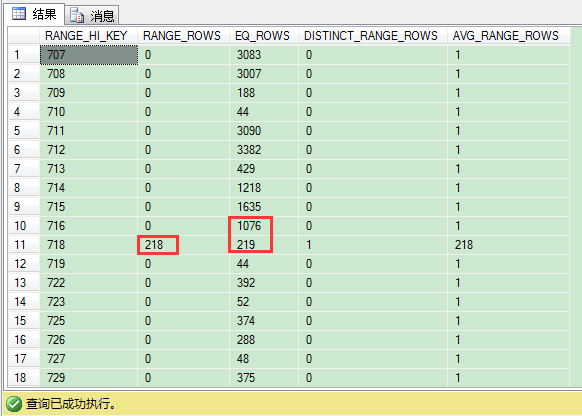Select cell with RANGE_HI_KEY 714
Viewport: 582px width, 416px height.
click(89, 188)
